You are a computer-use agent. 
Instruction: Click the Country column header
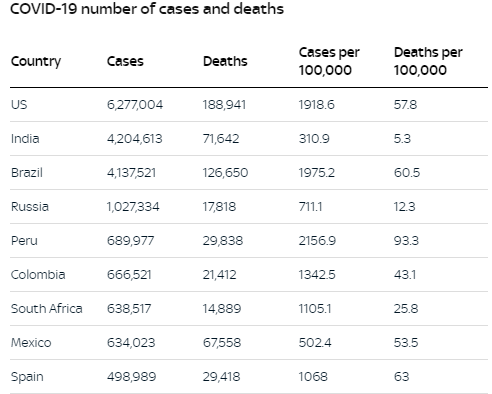pyautogui.click(x=36, y=61)
